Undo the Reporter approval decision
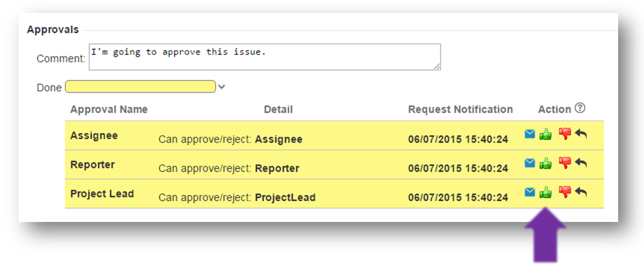Image resolution: width=644 pixels, height=268 pixels. pos(581,163)
